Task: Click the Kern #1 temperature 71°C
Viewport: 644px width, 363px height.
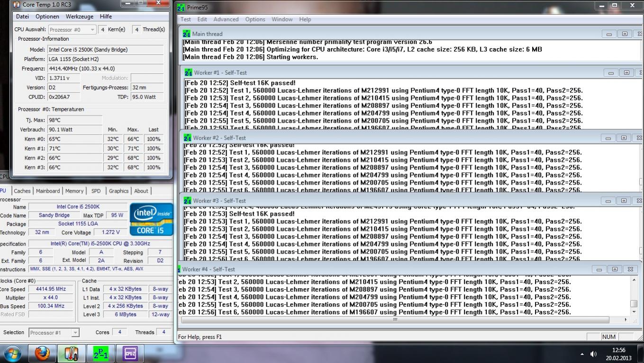Action: (74, 149)
